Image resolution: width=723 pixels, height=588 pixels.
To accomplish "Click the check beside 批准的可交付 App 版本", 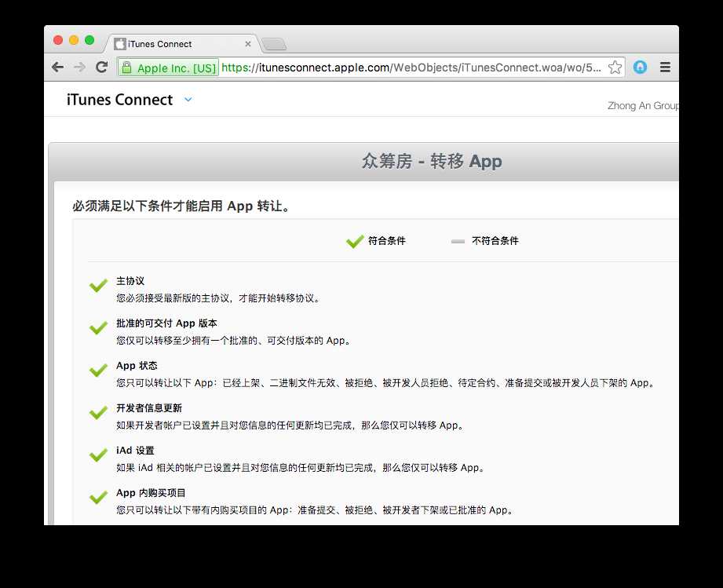I will (98, 328).
